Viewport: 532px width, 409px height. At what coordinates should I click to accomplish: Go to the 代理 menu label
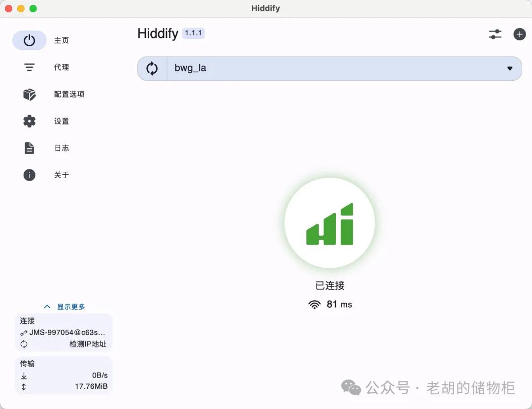point(62,67)
